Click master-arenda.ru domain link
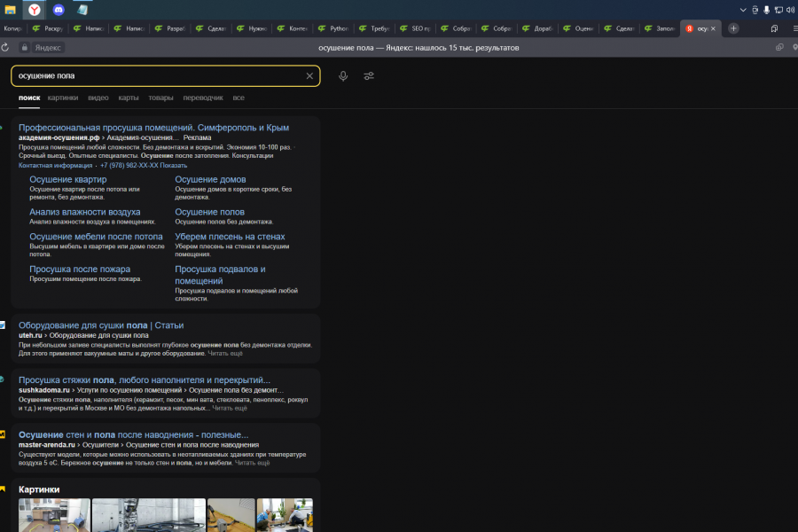The image size is (798, 532). tap(47, 445)
